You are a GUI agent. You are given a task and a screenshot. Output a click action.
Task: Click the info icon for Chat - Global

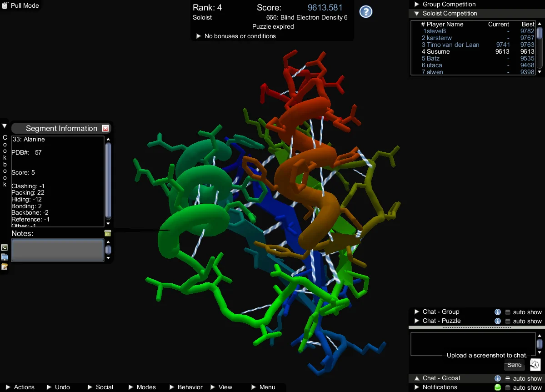click(x=498, y=378)
